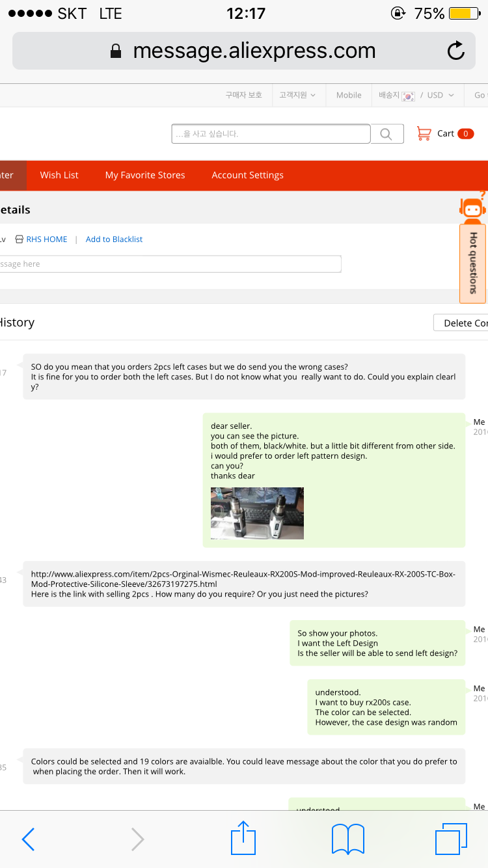488x868 pixels.
Task: Click the Delete Conversation button
Action: pos(461,323)
